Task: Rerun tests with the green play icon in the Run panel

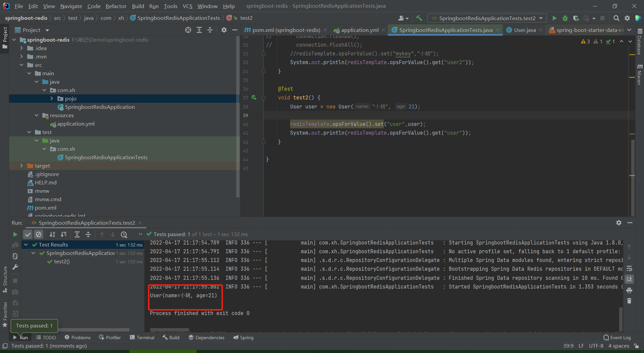Action: point(15,234)
